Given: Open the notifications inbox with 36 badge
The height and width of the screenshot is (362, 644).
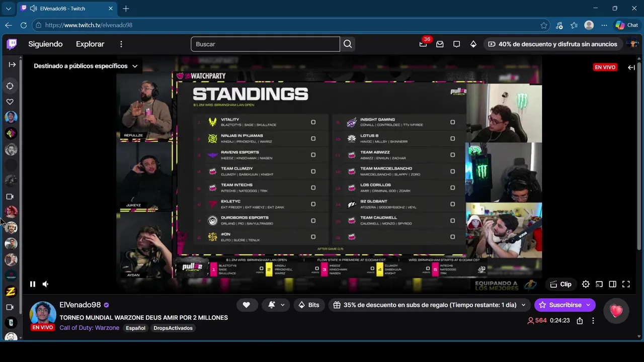Looking at the screenshot, I should pyautogui.click(x=423, y=44).
